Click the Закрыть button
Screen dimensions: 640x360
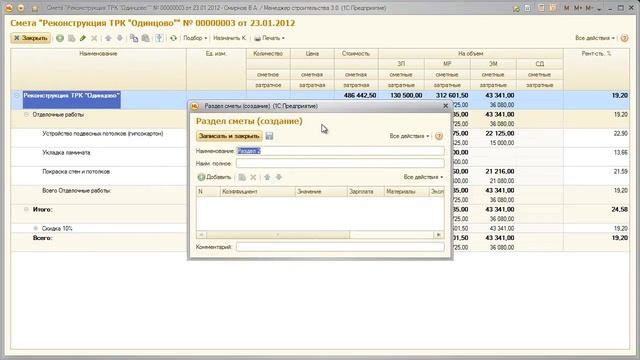click(31, 38)
